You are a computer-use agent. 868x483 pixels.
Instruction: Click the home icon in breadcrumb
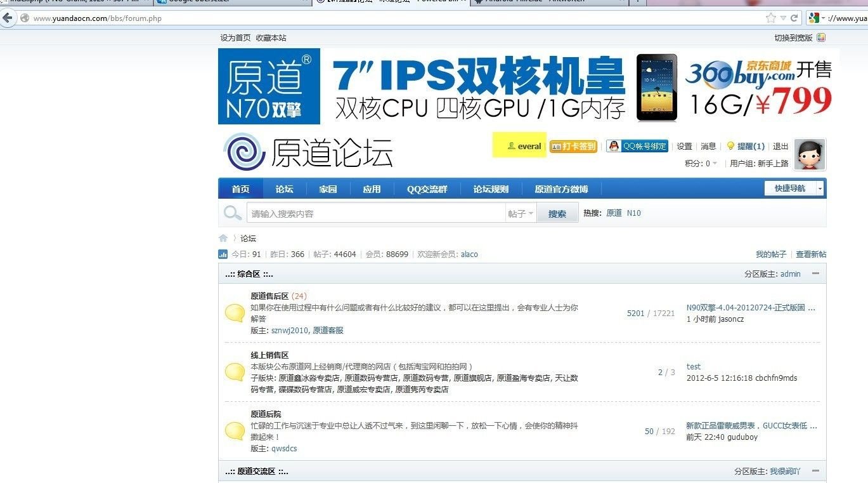point(223,239)
